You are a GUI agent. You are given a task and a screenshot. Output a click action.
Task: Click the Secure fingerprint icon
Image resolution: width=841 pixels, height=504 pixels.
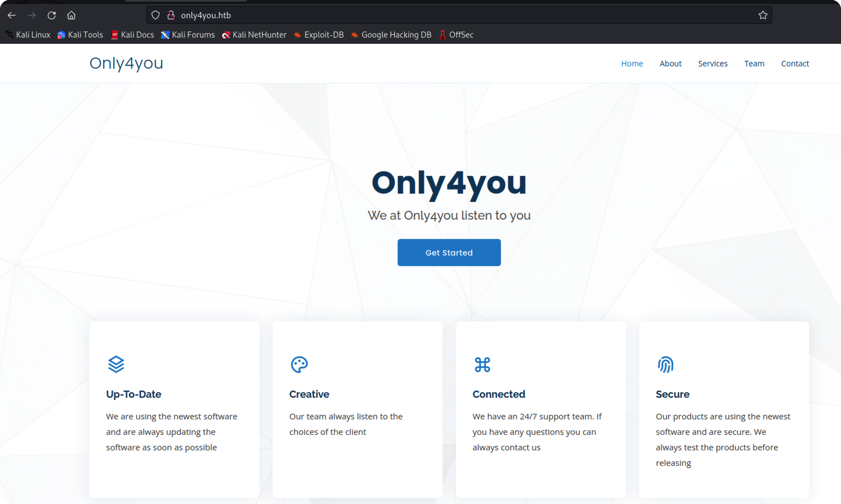click(666, 364)
